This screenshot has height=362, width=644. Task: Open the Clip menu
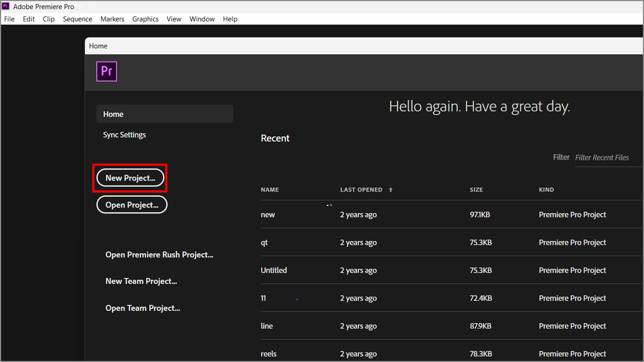pos(49,19)
